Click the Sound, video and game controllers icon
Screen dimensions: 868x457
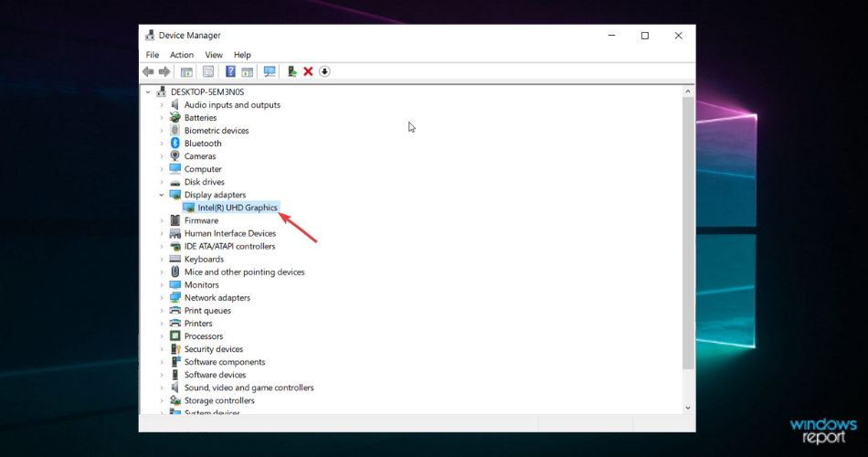coord(175,388)
